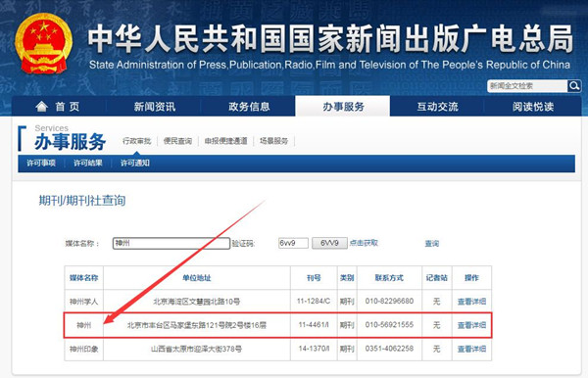Image resolution: width=588 pixels, height=378 pixels.
Task: Click the 期刊/期刊社查询 heading
Action: 82,201
